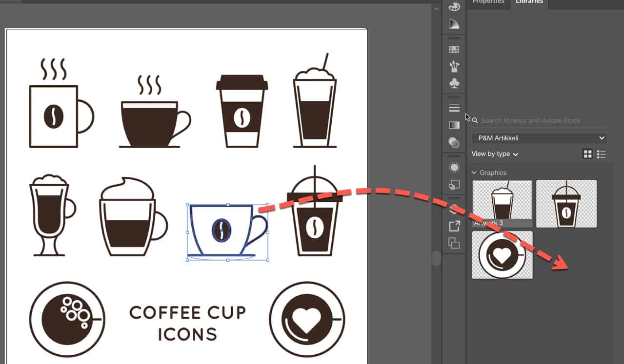Open the Color panel palette icon
Viewport: 624px width, 364px height.
coord(454,6)
